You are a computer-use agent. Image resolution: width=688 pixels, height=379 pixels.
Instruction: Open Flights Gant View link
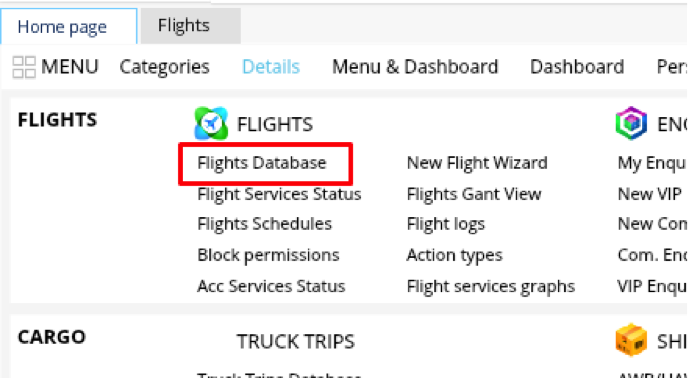click(474, 194)
